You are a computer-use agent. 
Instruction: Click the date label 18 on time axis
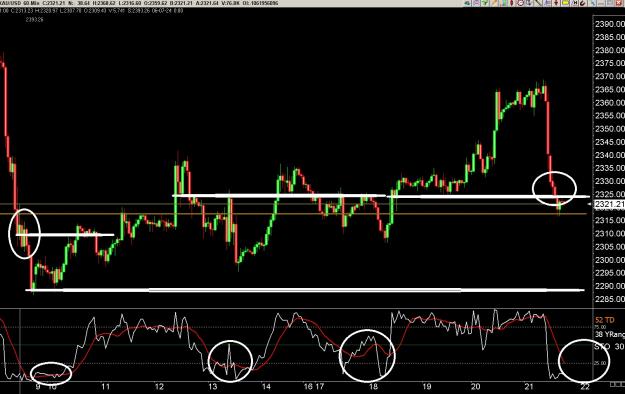click(x=373, y=386)
